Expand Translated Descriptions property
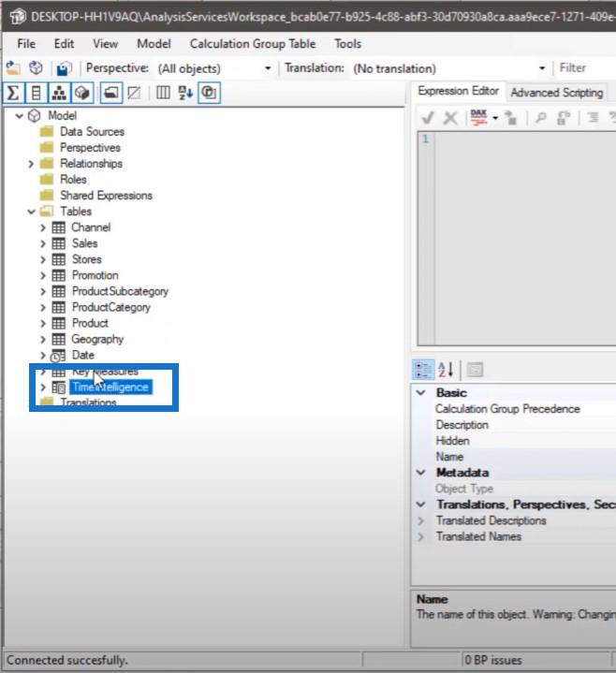This screenshot has height=673, width=616. [x=421, y=520]
